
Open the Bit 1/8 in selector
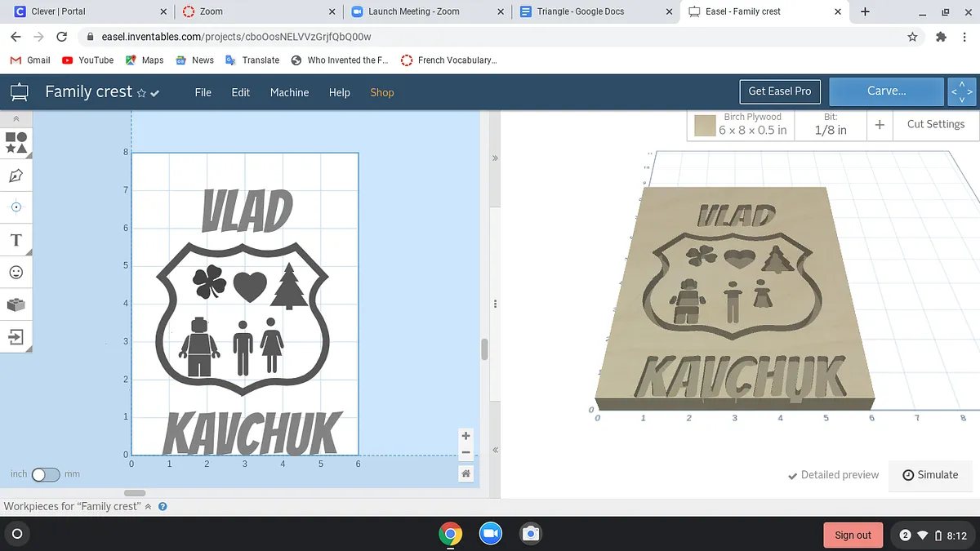tap(831, 124)
